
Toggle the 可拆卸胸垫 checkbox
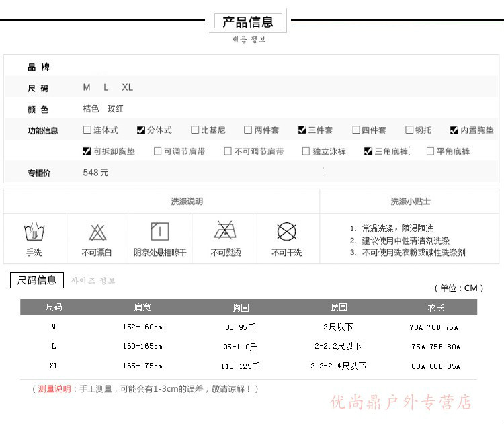click(x=87, y=151)
